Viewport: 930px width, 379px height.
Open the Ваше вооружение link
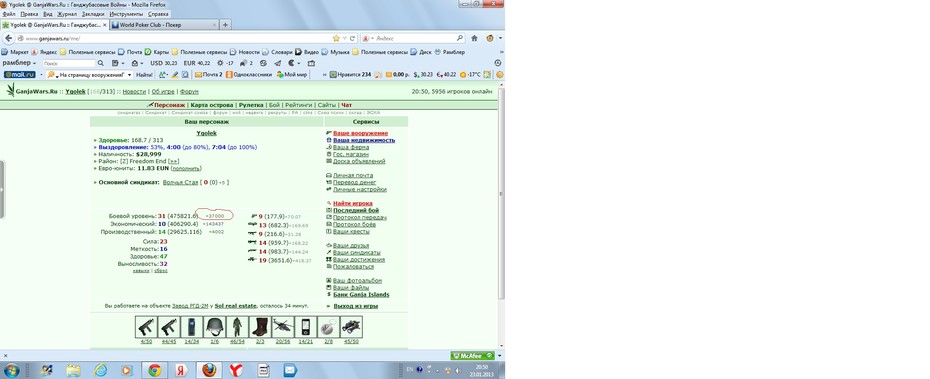coord(360,133)
